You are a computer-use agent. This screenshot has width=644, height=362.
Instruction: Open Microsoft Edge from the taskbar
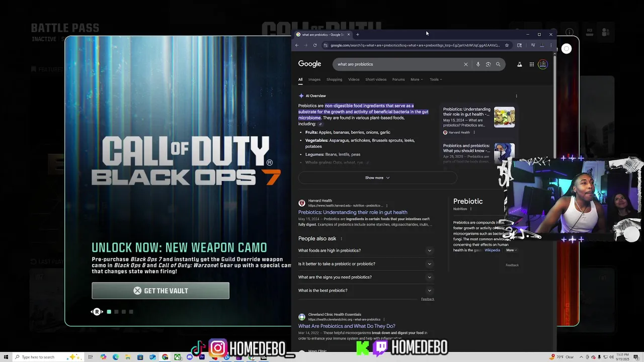click(116, 357)
